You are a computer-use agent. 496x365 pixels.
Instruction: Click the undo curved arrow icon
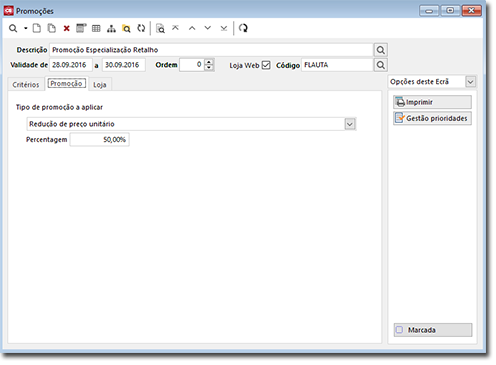(243, 28)
